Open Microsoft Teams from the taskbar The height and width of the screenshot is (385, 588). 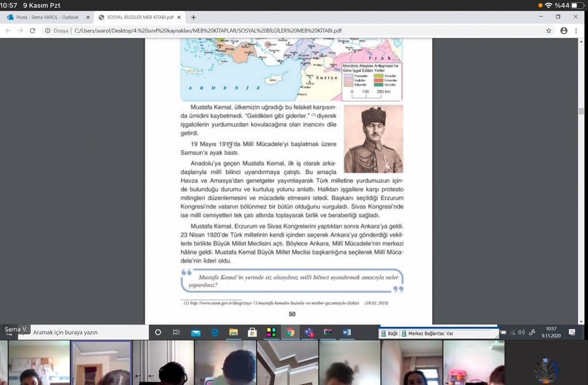click(309, 332)
